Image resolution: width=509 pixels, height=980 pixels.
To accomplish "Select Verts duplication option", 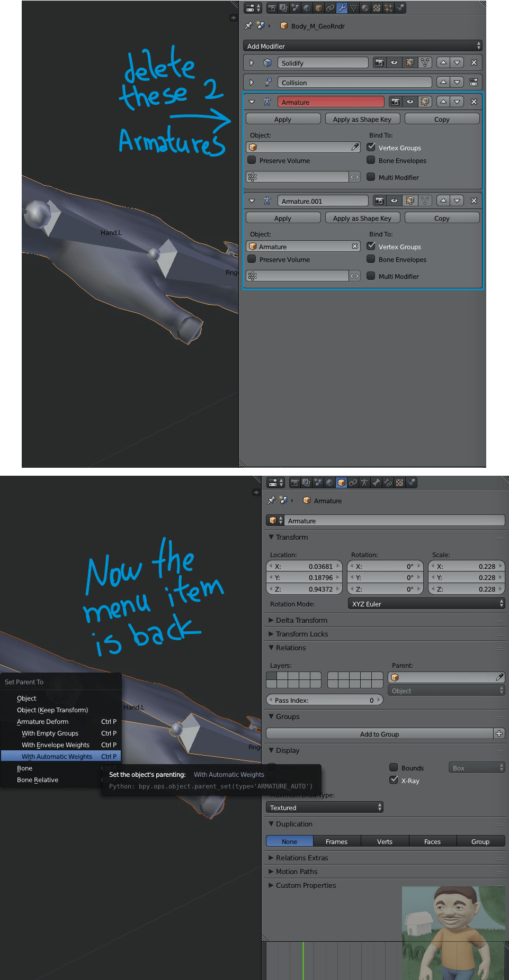I will (385, 841).
